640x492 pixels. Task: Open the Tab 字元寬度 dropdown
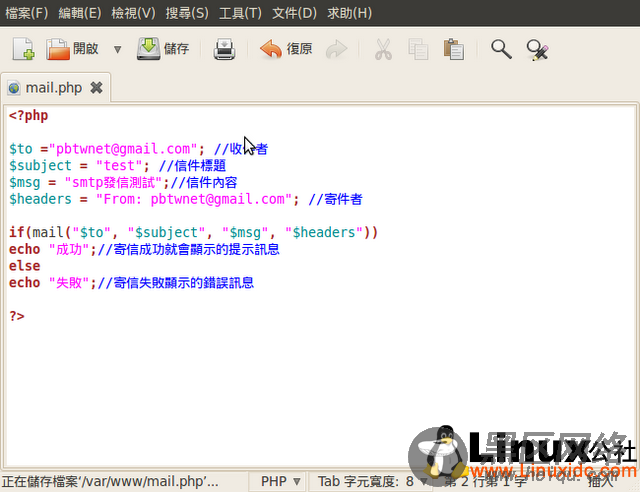pyautogui.click(x=372, y=481)
